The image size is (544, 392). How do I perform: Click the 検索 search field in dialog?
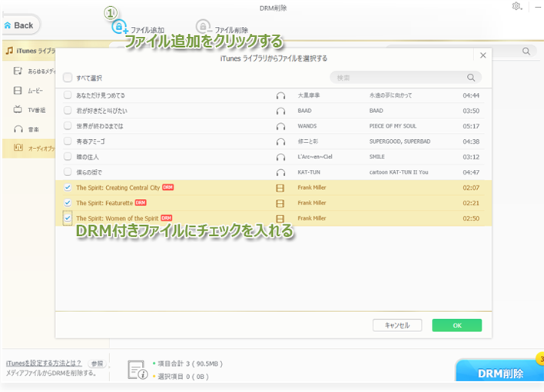click(x=398, y=78)
